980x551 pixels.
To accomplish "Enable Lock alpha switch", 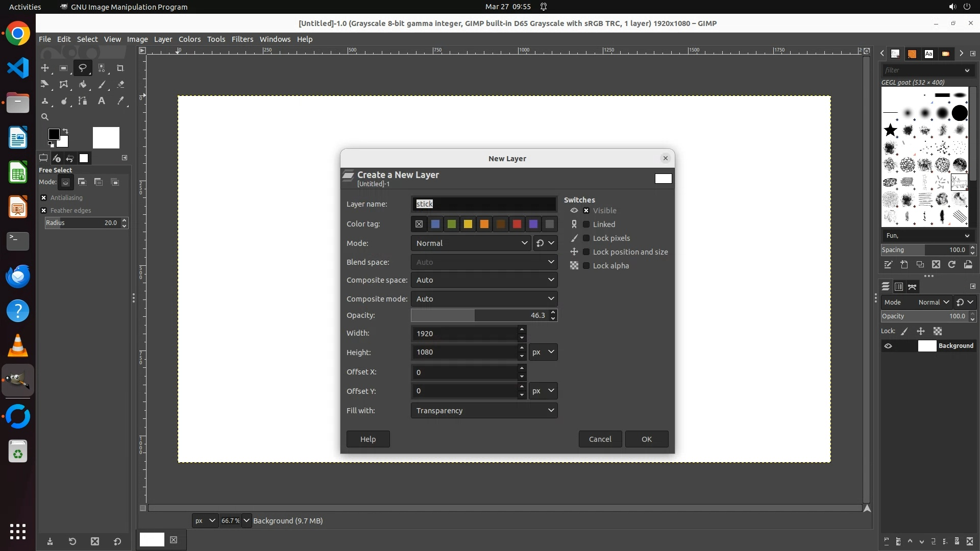I will pos(586,266).
